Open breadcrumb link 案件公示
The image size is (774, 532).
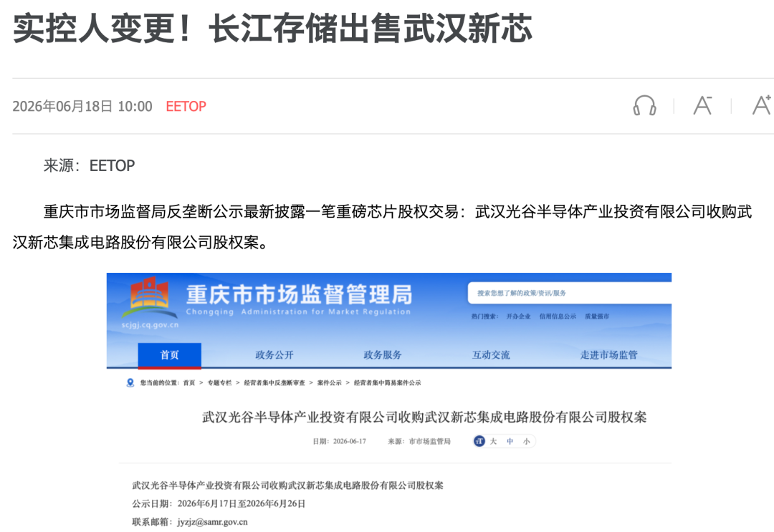pos(329,383)
